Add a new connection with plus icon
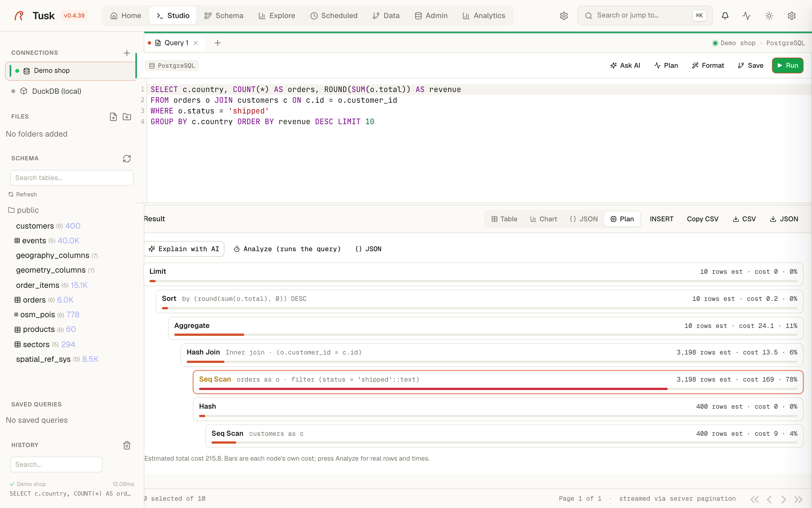 click(127, 53)
